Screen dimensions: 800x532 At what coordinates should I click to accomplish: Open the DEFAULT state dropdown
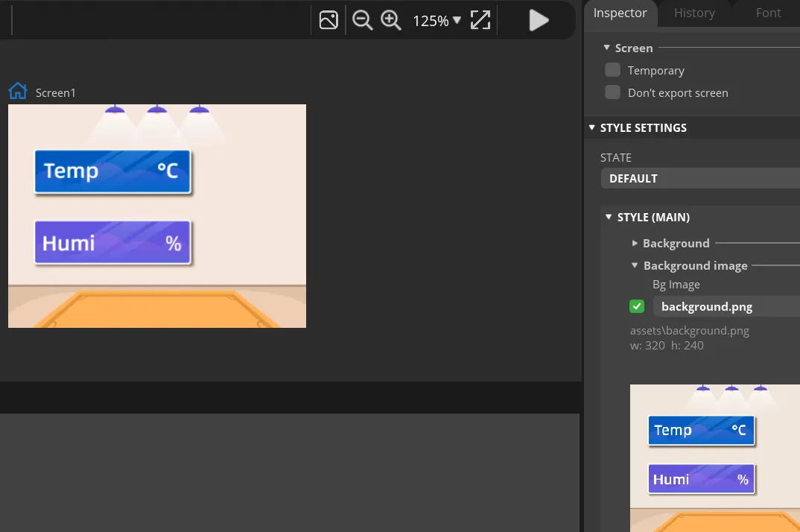[700, 179]
